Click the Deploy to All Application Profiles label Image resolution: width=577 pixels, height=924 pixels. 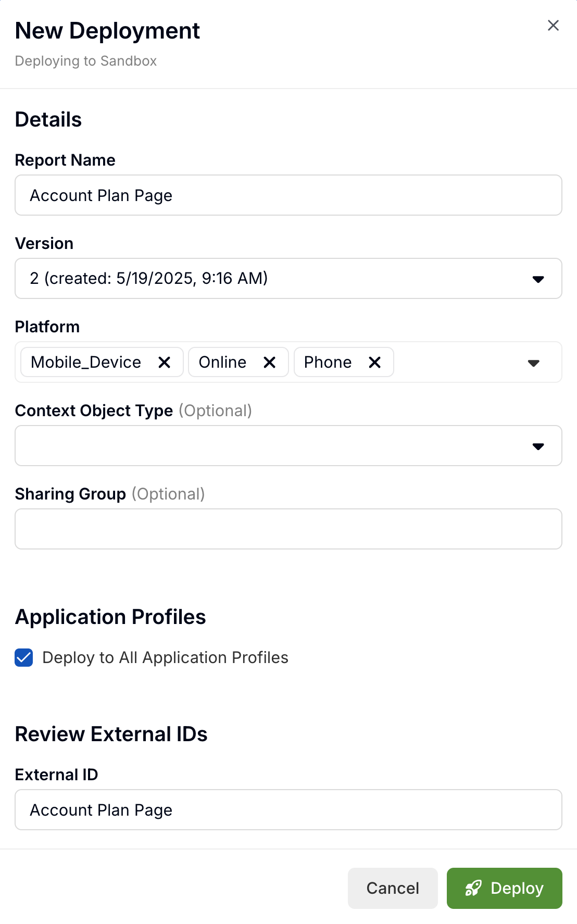(165, 658)
